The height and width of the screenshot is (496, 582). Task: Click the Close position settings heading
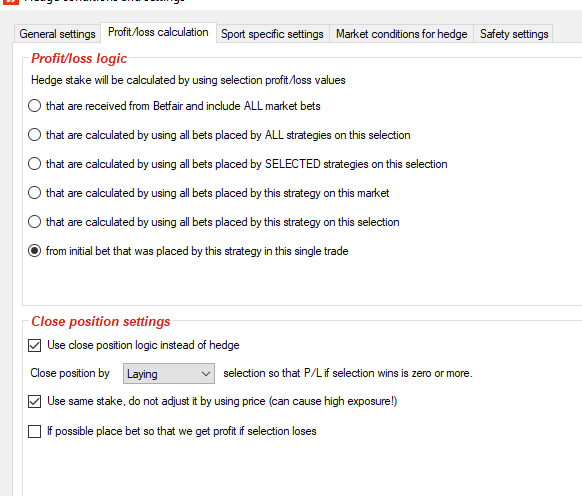click(101, 322)
